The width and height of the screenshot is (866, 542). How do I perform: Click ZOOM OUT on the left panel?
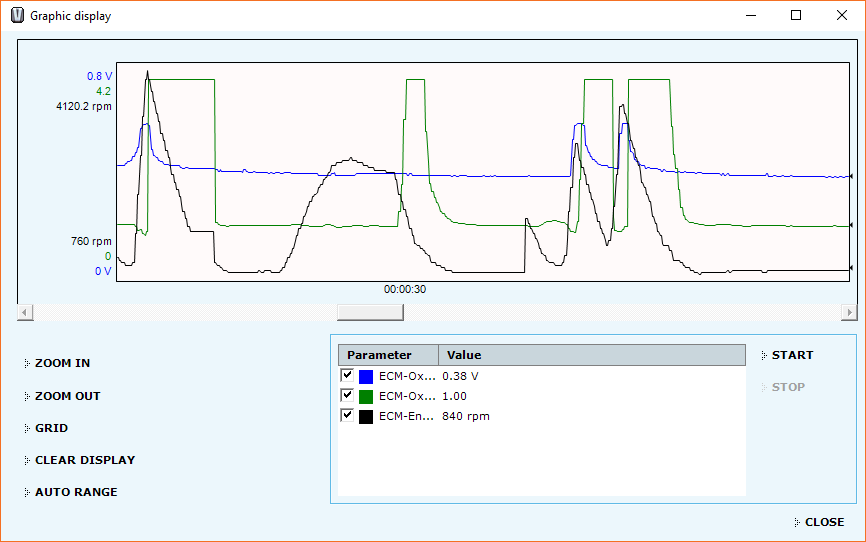pyautogui.click(x=67, y=396)
